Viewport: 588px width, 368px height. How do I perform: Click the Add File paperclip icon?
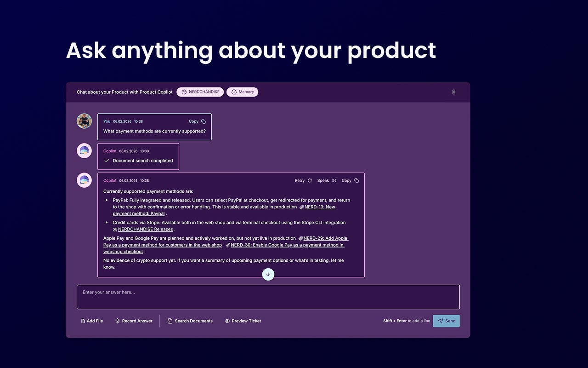83,321
